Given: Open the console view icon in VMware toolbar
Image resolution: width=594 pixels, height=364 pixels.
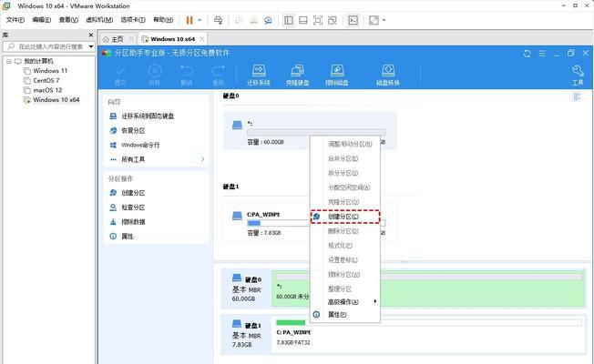Looking at the screenshot, I should pos(353,20).
